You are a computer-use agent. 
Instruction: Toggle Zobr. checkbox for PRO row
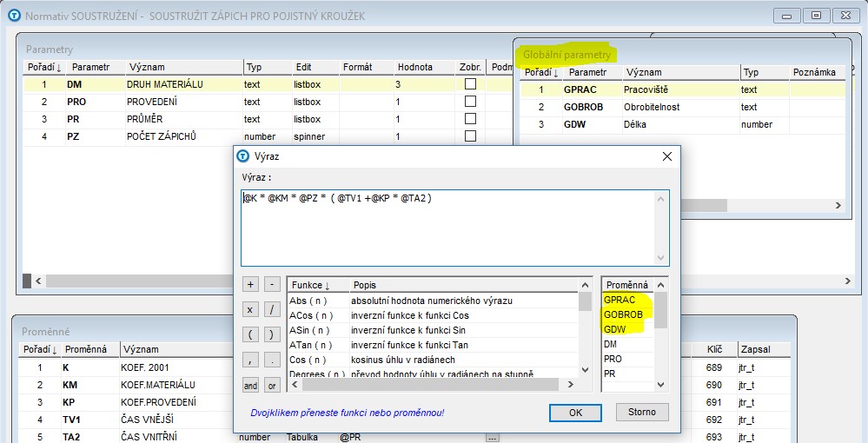[471, 102]
